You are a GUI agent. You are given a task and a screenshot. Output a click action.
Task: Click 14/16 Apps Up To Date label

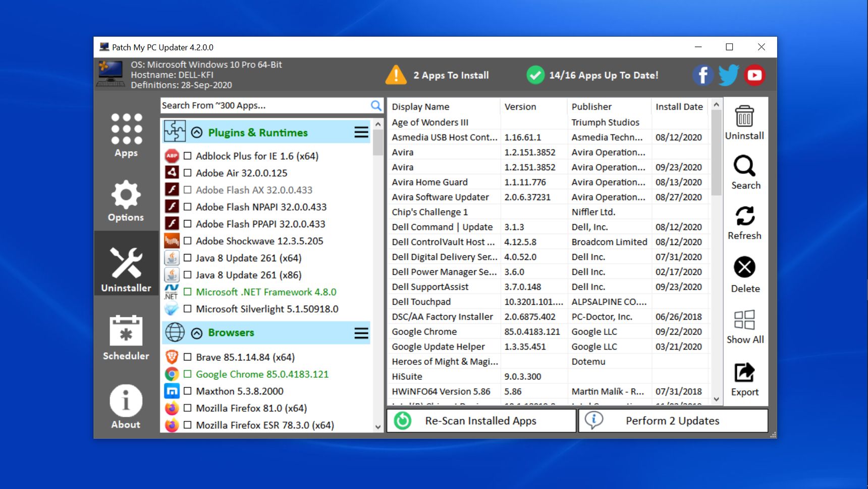pos(604,75)
